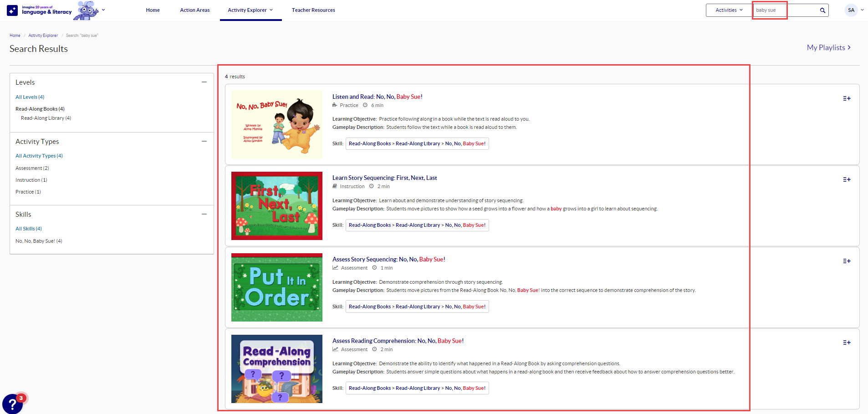This screenshot has width=868, height=414.
Task: Collapse the Skills filter panel
Action: 204,214
